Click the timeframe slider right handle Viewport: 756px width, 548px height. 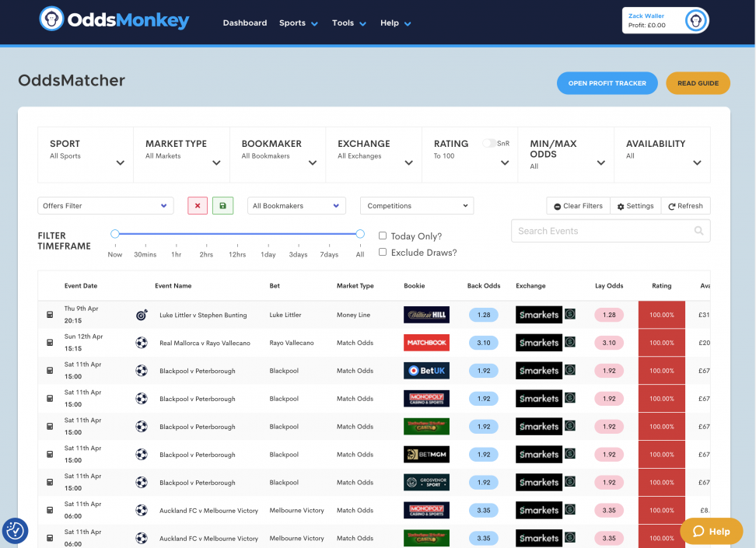pyautogui.click(x=360, y=234)
